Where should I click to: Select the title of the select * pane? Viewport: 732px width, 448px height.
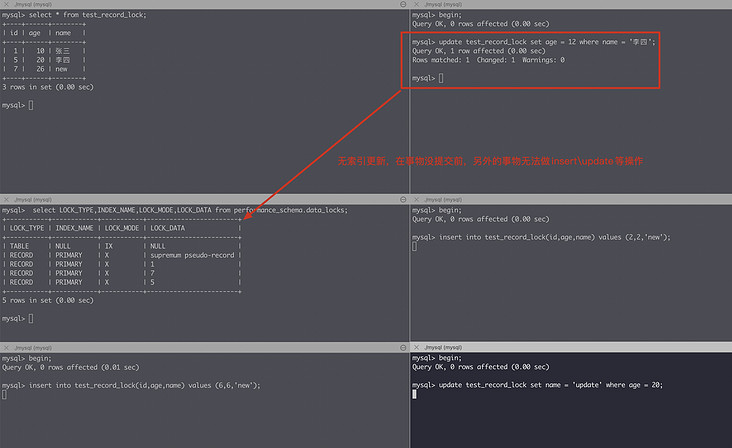33,4
